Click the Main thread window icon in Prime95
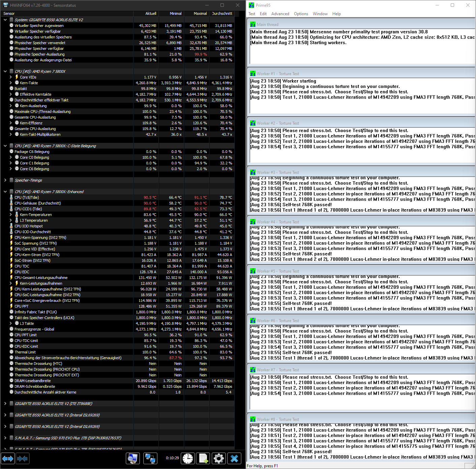The height and width of the screenshot is (469, 476). pyautogui.click(x=253, y=24)
